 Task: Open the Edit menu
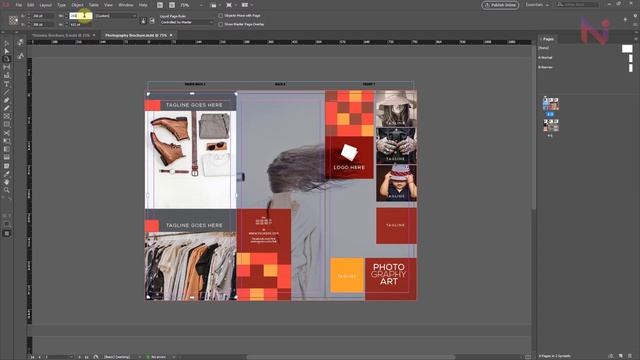31,5
